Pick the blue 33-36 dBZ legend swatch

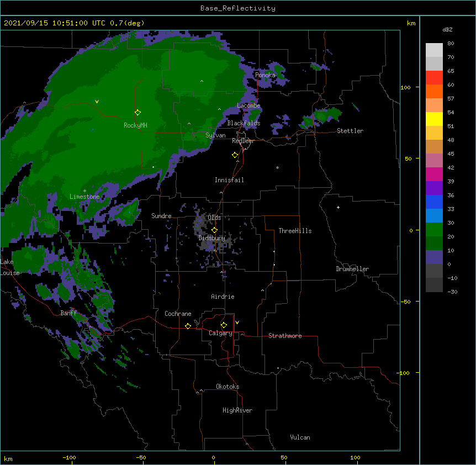(434, 202)
